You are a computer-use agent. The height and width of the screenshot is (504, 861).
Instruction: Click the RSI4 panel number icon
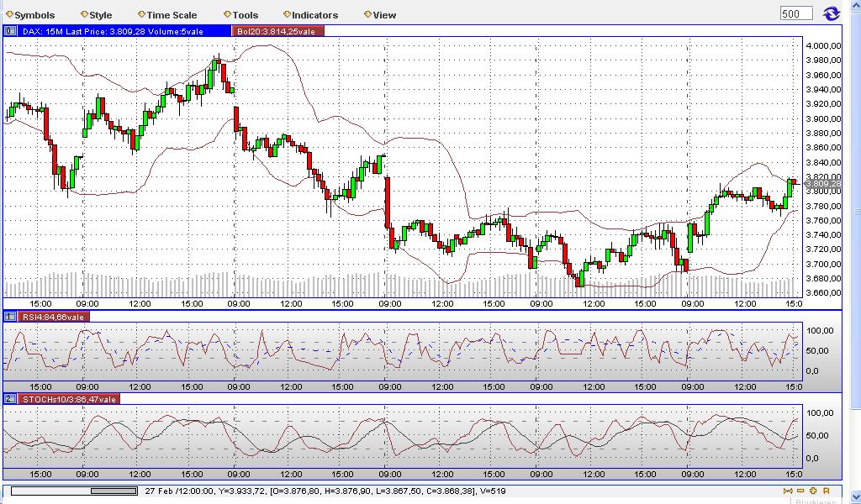(8, 318)
